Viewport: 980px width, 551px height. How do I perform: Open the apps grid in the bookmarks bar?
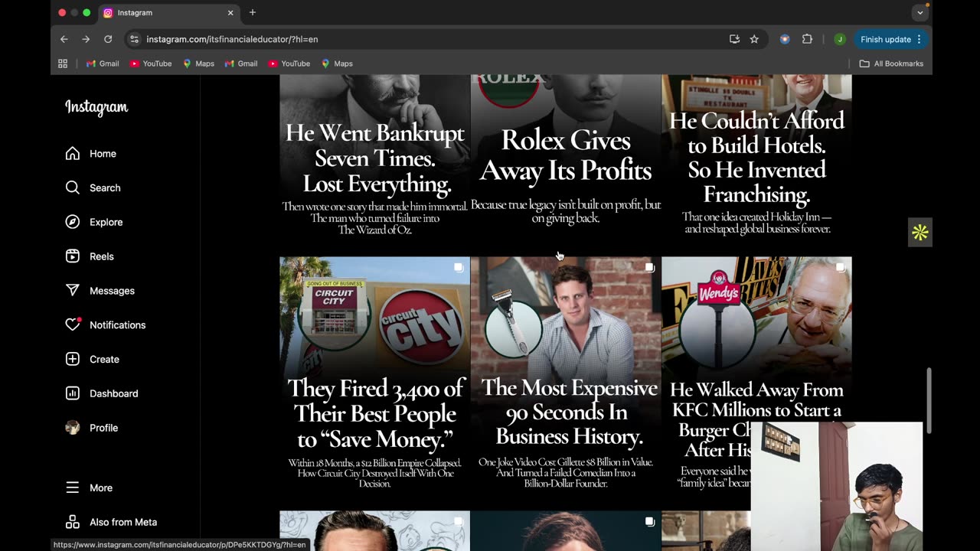(x=63, y=64)
